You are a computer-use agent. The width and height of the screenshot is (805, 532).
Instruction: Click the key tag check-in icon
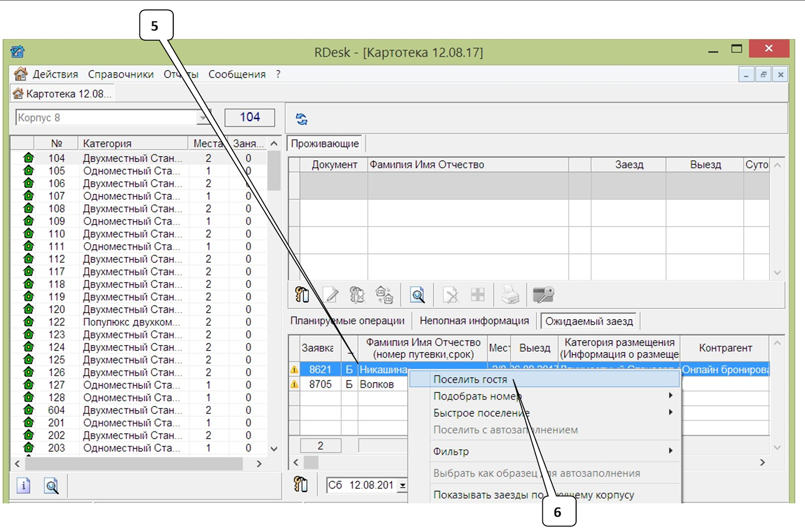coord(302,294)
